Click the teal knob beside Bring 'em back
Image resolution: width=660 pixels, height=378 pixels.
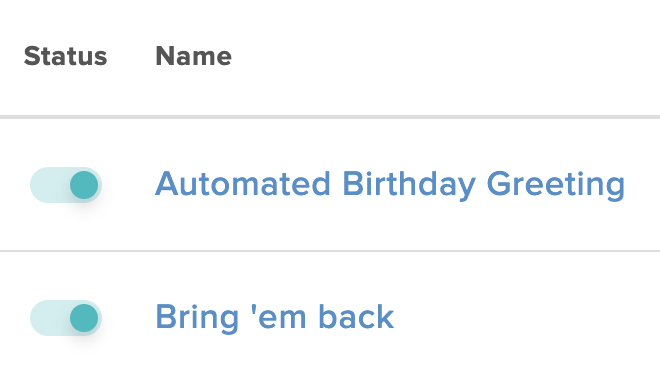point(84,318)
